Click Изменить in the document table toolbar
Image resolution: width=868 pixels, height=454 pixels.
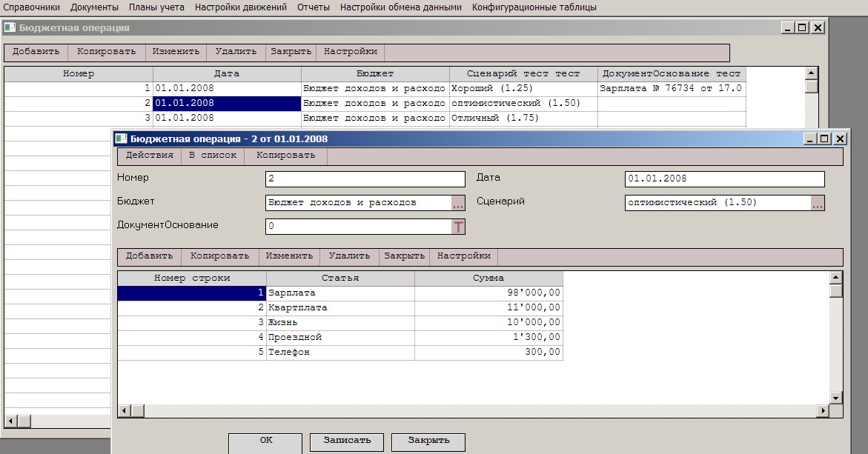click(289, 256)
